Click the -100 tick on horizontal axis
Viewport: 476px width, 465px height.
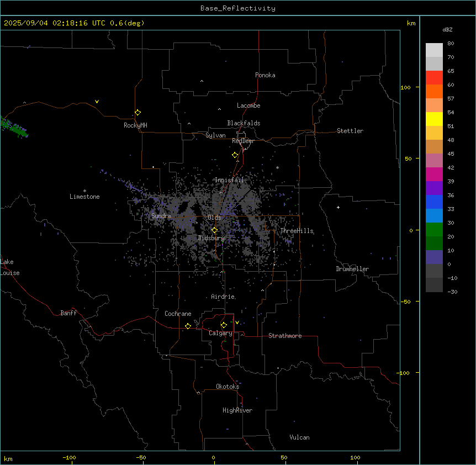(69, 457)
